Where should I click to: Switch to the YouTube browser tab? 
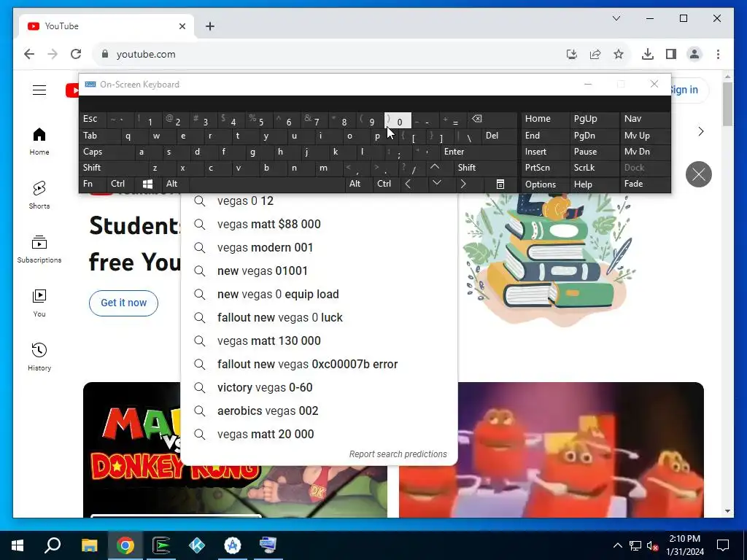pyautogui.click(x=106, y=26)
